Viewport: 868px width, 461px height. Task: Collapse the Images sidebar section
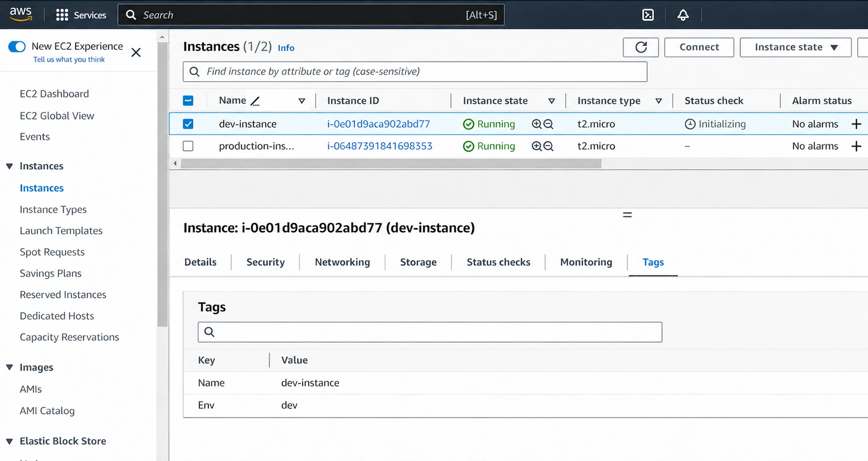click(x=9, y=368)
